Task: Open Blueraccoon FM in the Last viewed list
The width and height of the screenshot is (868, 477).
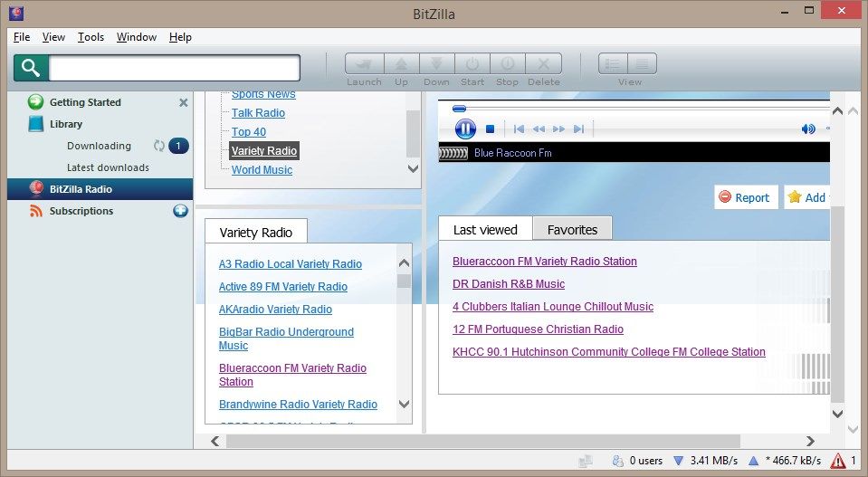Action: [x=545, y=262]
